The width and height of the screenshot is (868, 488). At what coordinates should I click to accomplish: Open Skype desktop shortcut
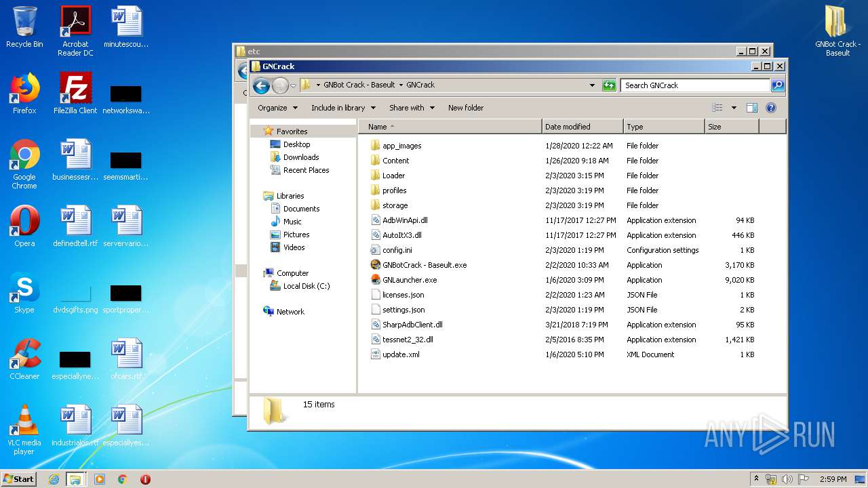[24, 293]
